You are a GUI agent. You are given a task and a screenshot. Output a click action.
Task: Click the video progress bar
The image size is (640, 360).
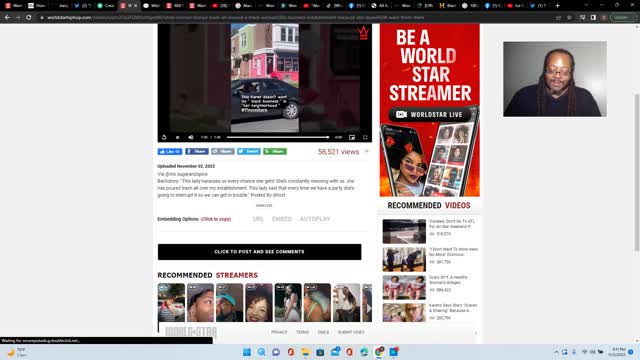tap(278, 138)
